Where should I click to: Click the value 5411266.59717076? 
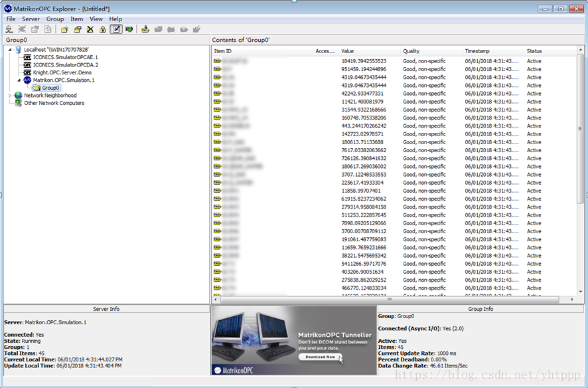coord(364,264)
